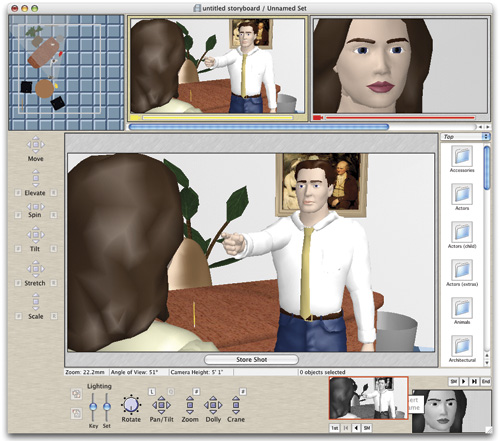Click the Store Shot button
500x441 pixels.
coord(251,360)
